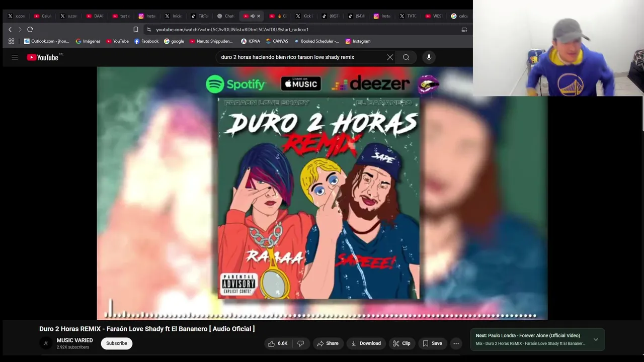The height and width of the screenshot is (362, 644).
Task: Create a Clip of the video
Action: (401, 343)
